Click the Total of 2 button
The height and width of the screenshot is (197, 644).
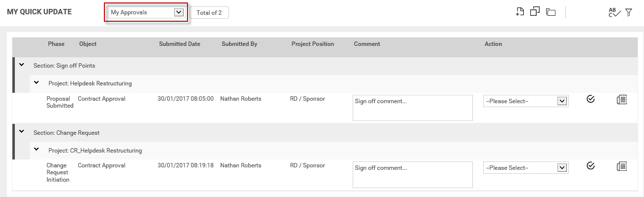tap(209, 13)
